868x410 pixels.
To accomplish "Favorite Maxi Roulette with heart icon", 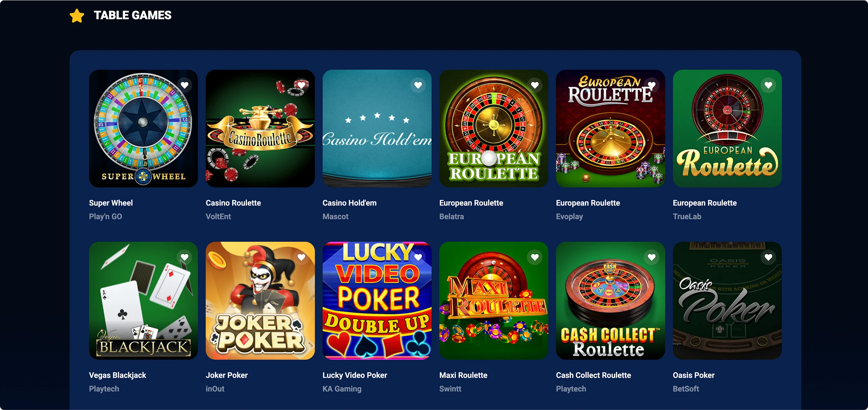I will [535, 257].
